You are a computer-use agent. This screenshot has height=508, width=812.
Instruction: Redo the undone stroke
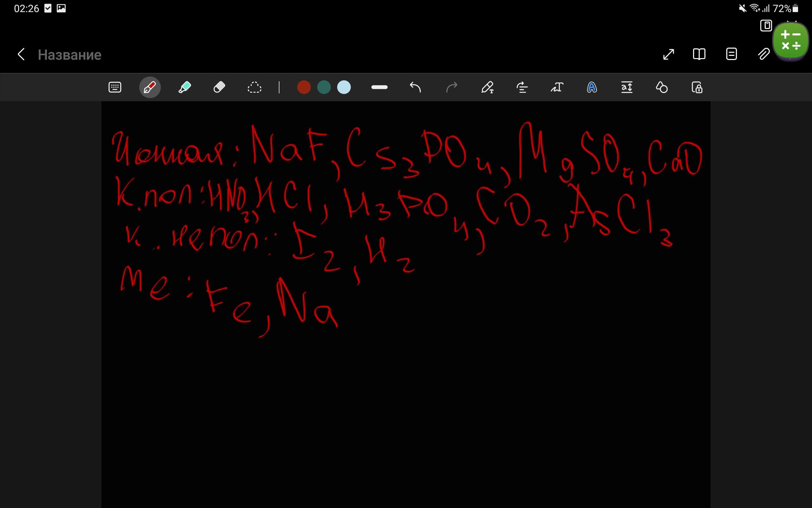point(452,87)
